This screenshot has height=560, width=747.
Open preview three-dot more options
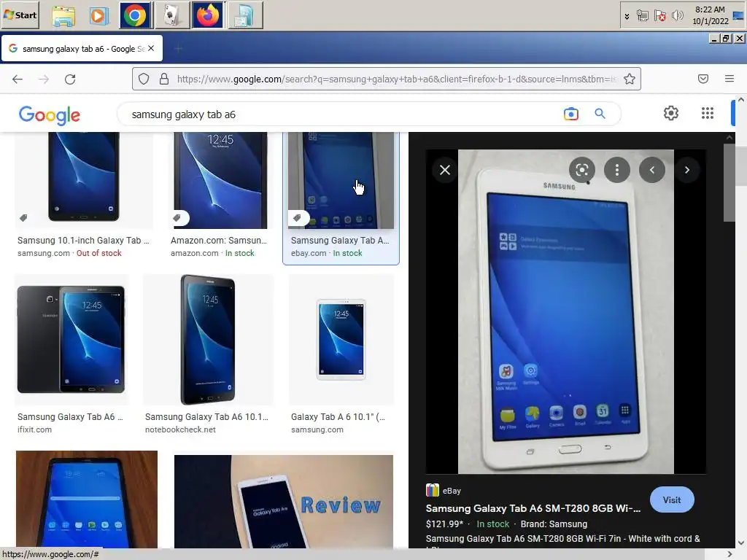click(617, 170)
